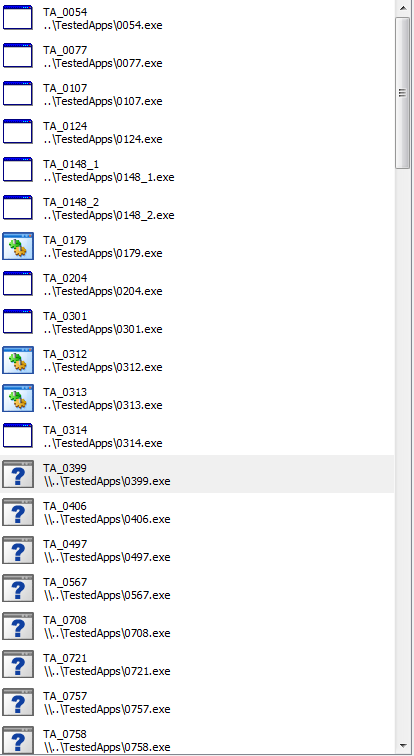Click the question mark icon for TA_0708
Screen dimensions: 414x756
click(18, 626)
